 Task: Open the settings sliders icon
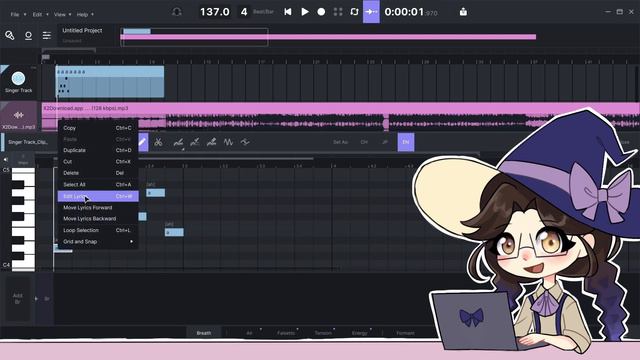(x=47, y=36)
